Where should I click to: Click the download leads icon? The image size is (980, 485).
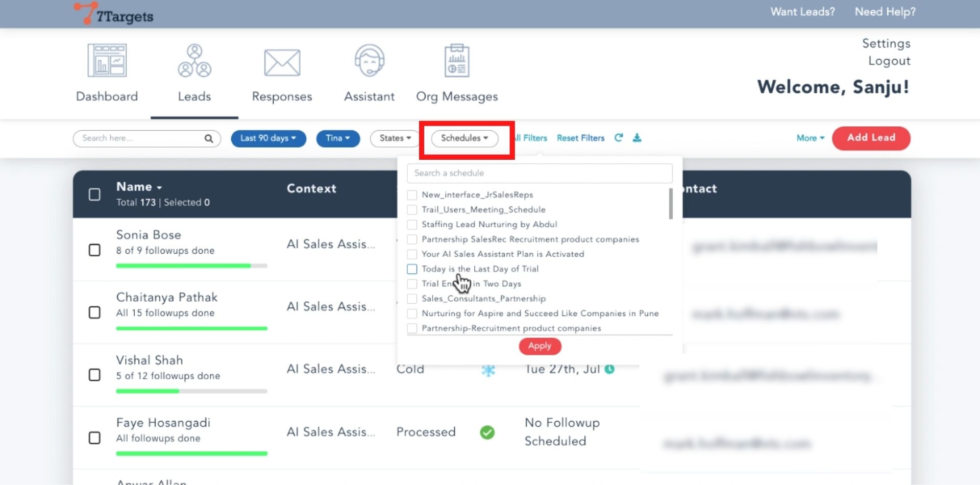637,138
